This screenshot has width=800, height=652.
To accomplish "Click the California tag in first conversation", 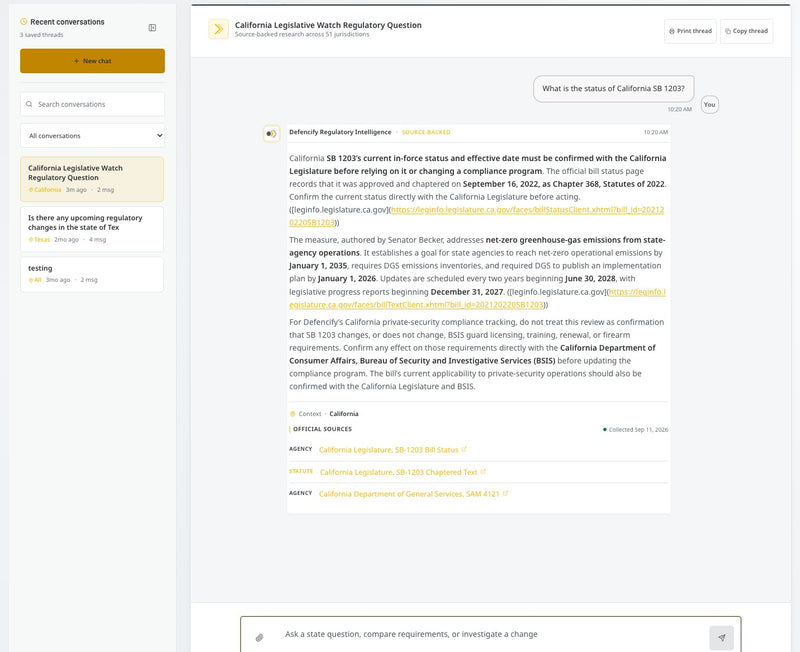I will 45,190.
